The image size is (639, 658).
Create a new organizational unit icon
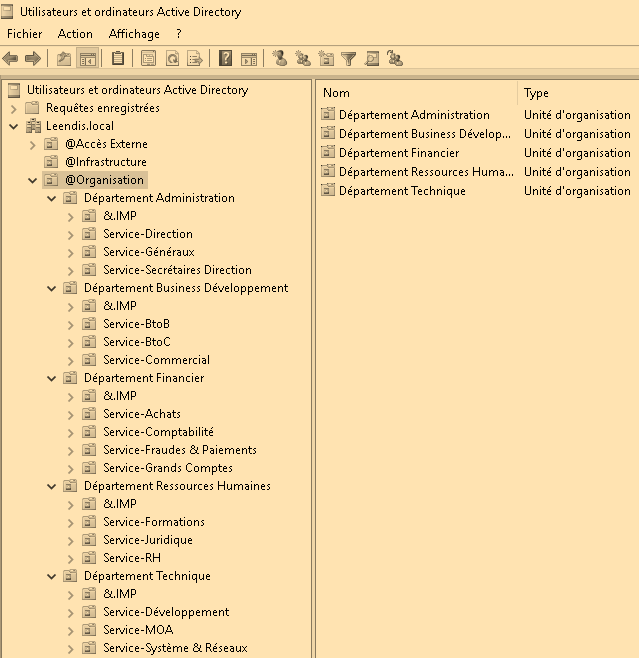(326, 58)
